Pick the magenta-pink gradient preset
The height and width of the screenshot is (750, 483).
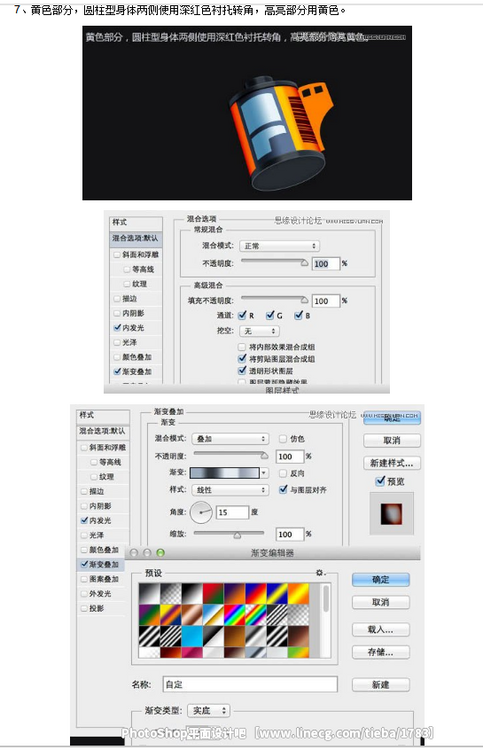pyautogui.click(x=192, y=652)
